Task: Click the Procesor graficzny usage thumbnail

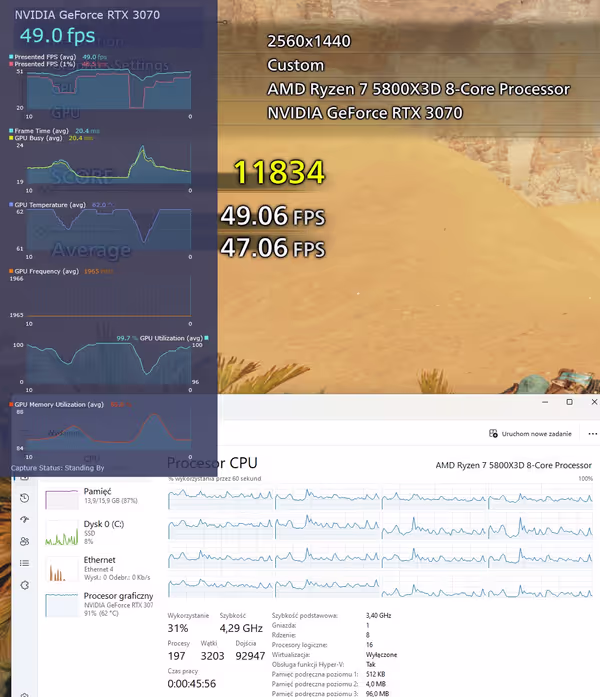Action: pyautogui.click(x=62, y=605)
